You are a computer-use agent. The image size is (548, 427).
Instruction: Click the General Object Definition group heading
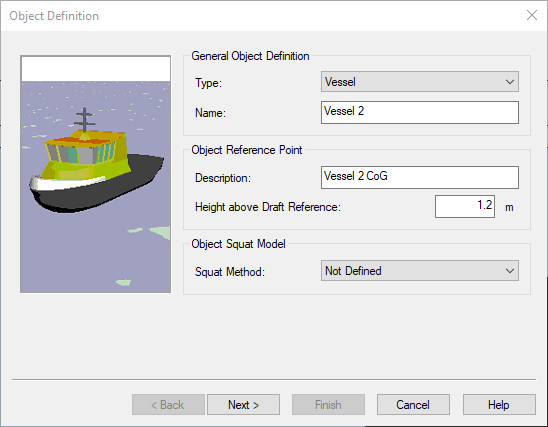tap(250, 56)
